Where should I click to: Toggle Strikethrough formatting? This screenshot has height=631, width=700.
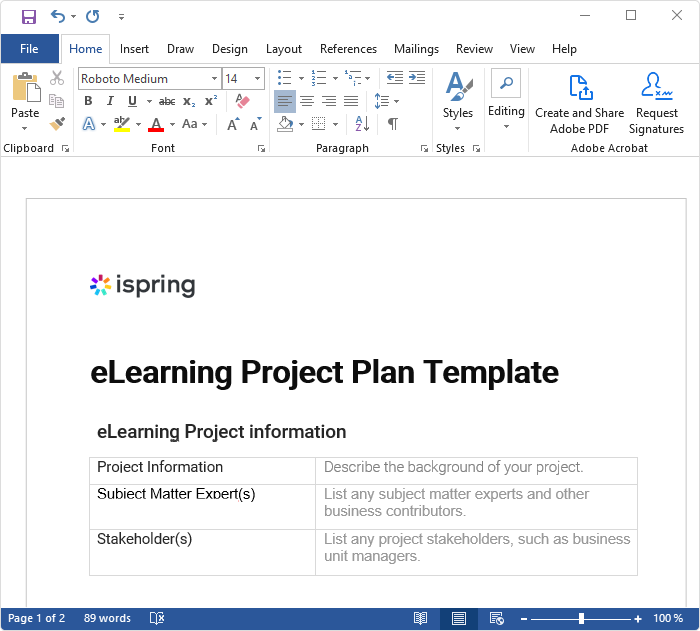(x=167, y=102)
